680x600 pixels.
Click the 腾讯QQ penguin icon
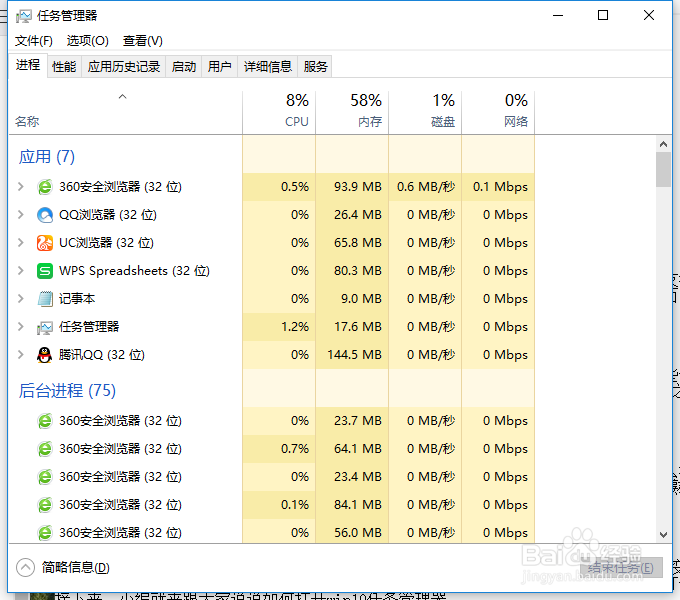(x=45, y=355)
